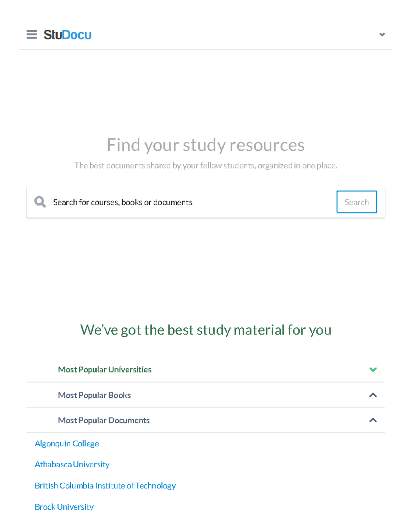Select Most Popular Books section
This screenshot has height=532, width=411.
[x=94, y=395]
